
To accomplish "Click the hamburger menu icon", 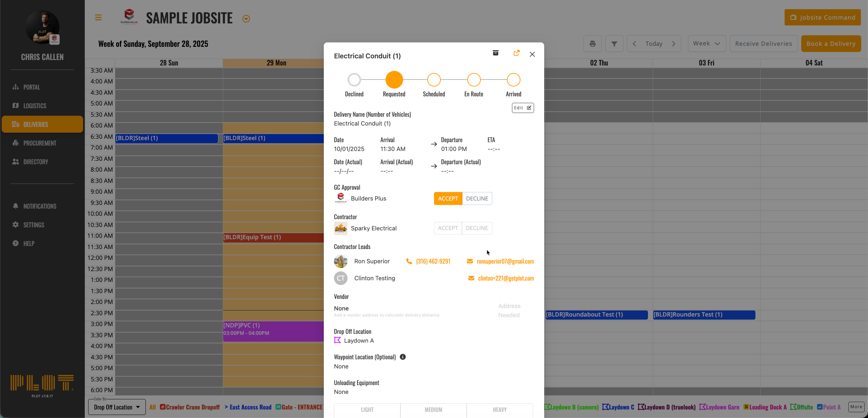I will point(98,18).
